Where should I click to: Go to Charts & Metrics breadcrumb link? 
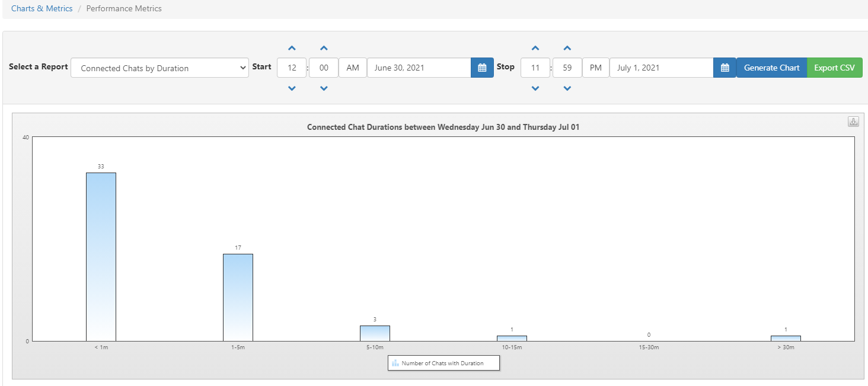(42, 8)
